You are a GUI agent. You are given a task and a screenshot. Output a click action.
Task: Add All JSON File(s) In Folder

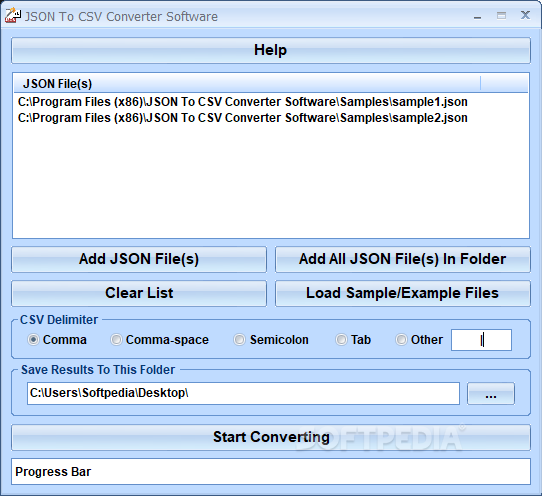point(403,259)
